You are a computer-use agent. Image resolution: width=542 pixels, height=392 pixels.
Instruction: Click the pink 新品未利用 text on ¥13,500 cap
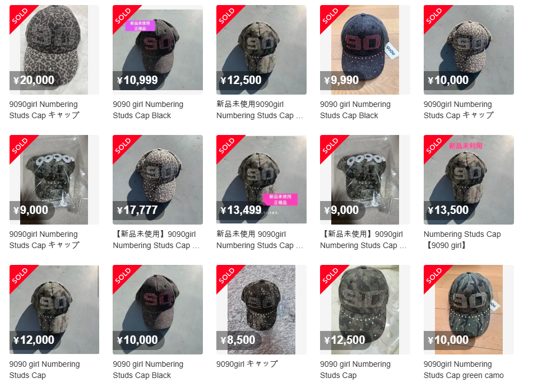click(x=466, y=146)
